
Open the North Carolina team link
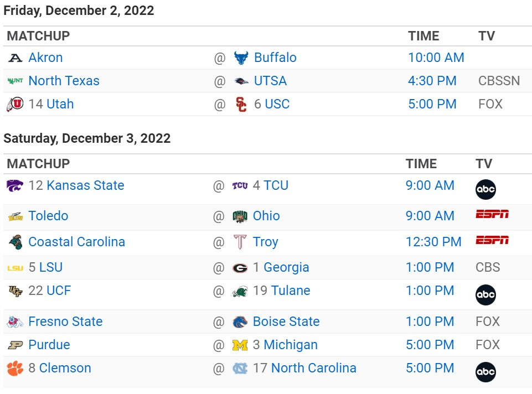pyautogui.click(x=313, y=369)
